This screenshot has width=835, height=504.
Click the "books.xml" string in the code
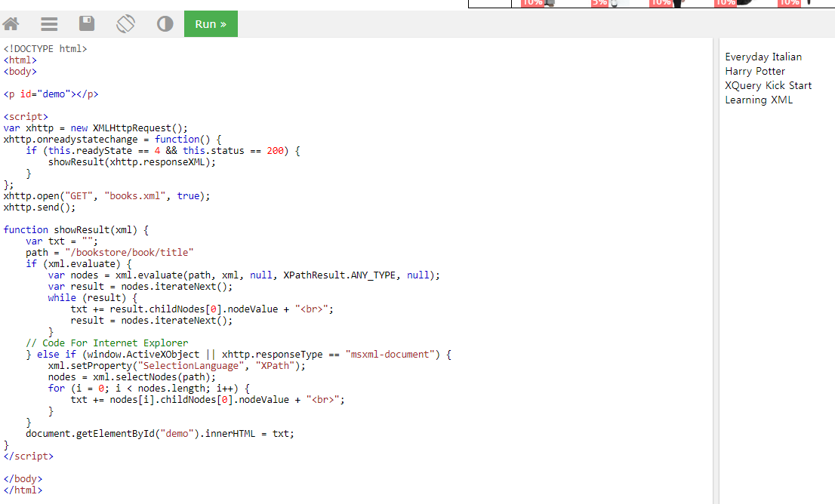[x=135, y=196]
